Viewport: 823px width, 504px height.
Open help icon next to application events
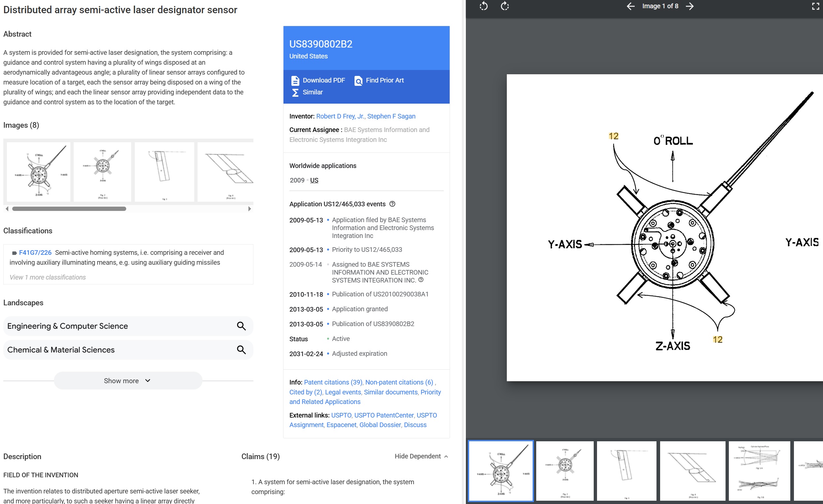click(x=393, y=204)
